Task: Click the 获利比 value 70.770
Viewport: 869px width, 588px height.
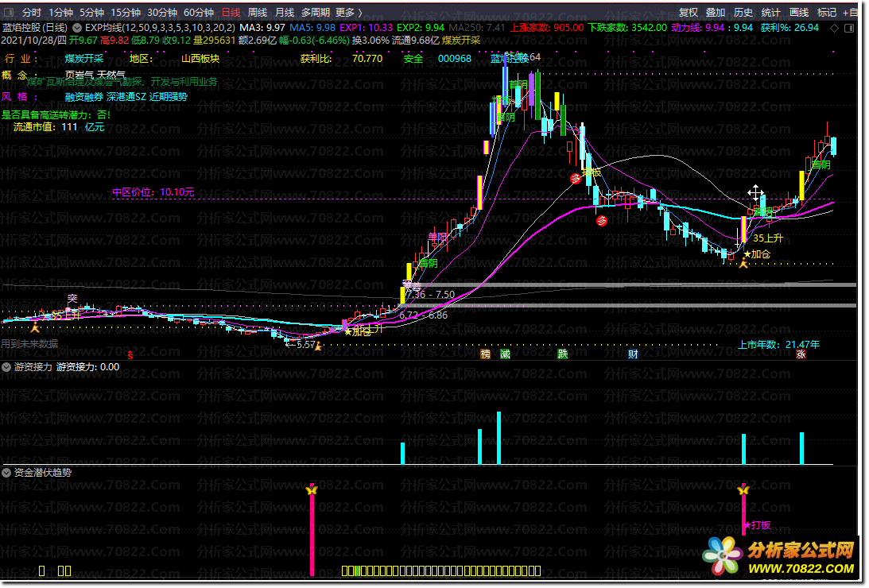Action: 367,59
